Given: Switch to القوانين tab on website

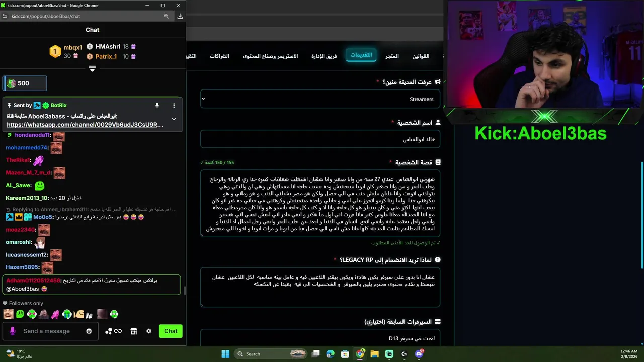Looking at the screenshot, I should 421,56.
